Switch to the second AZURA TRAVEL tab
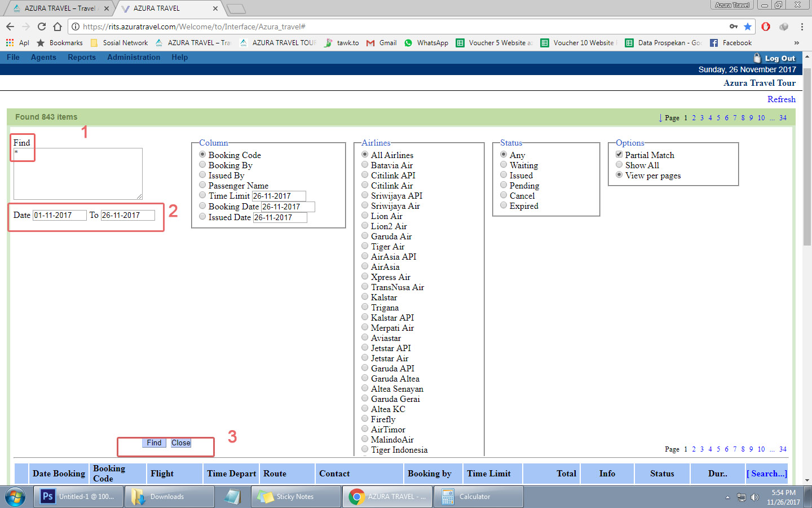Screen dimensions: 812x508 [169, 8]
